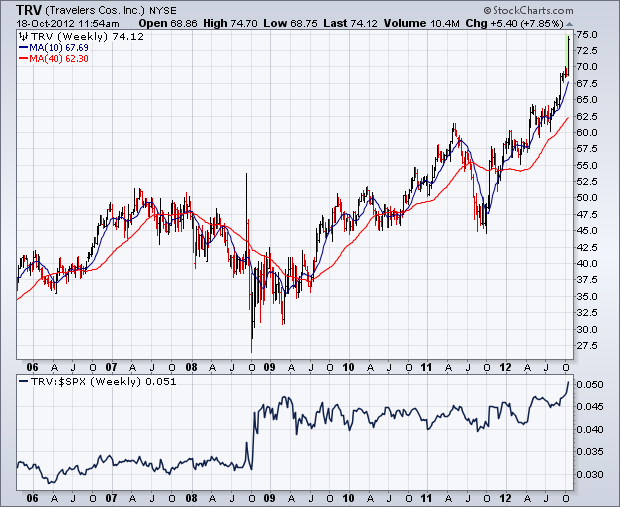620x507 pixels.
Task: Click year label 06 under the price chart
Action: (x=32, y=367)
